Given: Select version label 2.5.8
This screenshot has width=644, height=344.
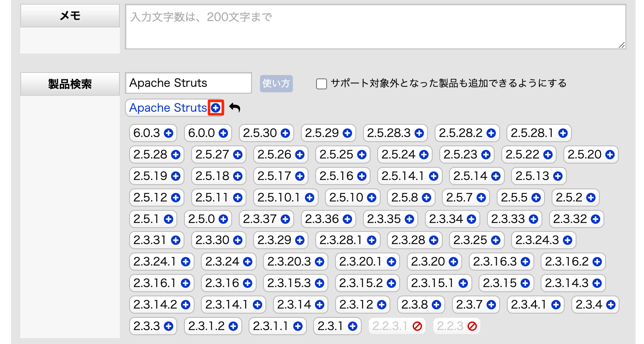Looking at the screenshot, I should (x=404, y=198).
